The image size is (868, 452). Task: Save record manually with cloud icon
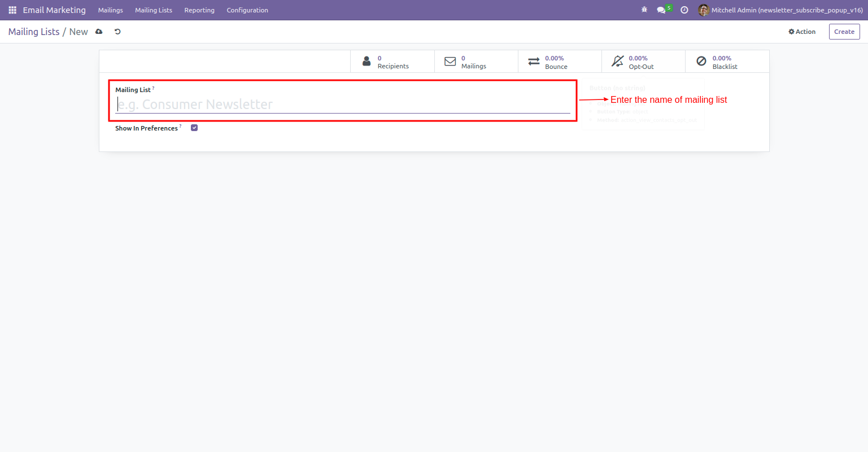pyautogui.click(x=99, y=32)
